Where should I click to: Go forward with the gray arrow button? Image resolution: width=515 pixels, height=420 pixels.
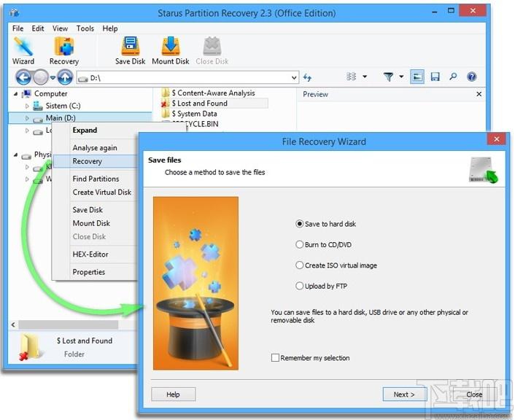click(x=41, y=77)
